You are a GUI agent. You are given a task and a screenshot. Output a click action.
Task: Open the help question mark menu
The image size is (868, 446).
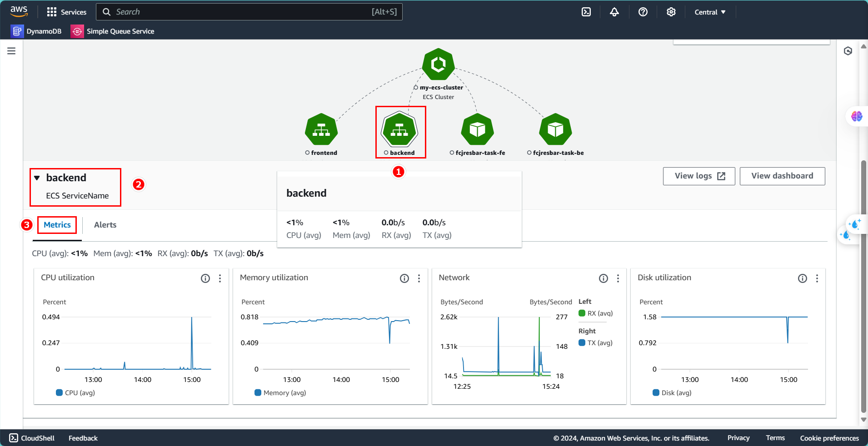(643, 12)
